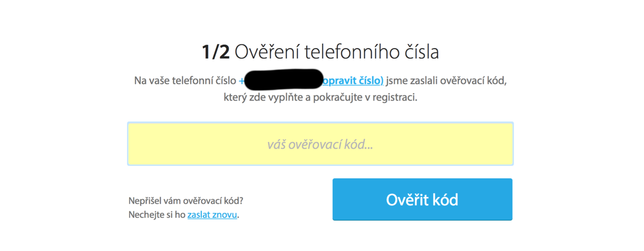Image resolution: width=644 pixels, height=251 pixels.
Task: Click the word znovu in the resend link
Action: 225,215
